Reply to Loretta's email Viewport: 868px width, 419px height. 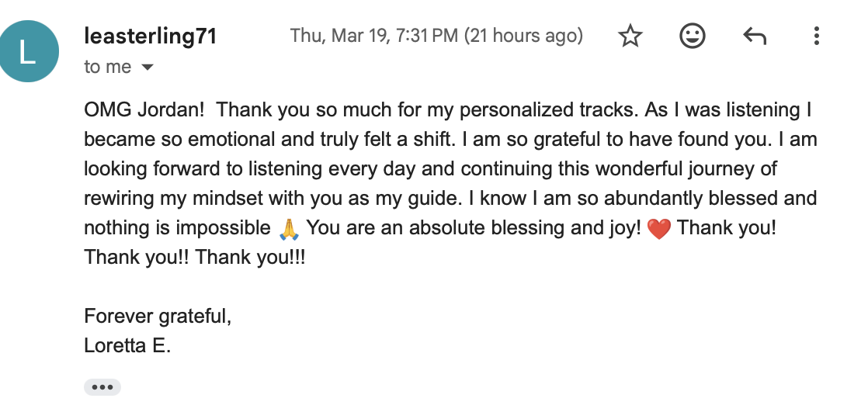754,36
